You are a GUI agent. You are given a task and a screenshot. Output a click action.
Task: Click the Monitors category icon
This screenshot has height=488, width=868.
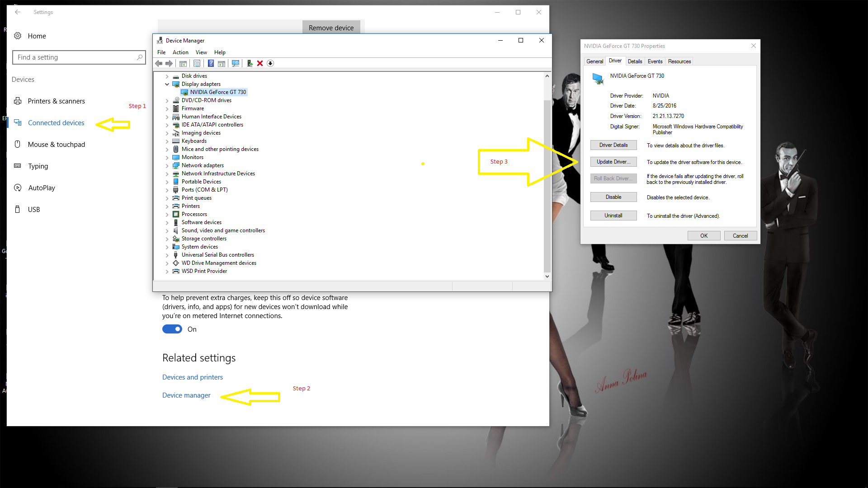point(176,157)
